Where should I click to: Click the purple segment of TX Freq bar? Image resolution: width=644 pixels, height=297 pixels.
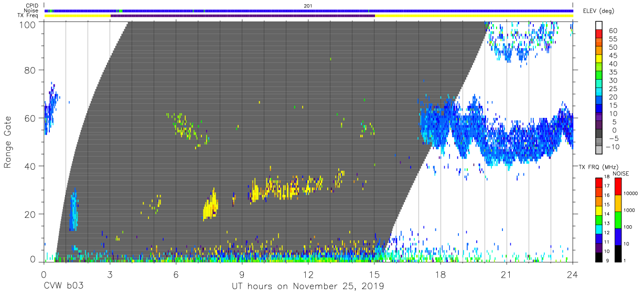(243, 16)
